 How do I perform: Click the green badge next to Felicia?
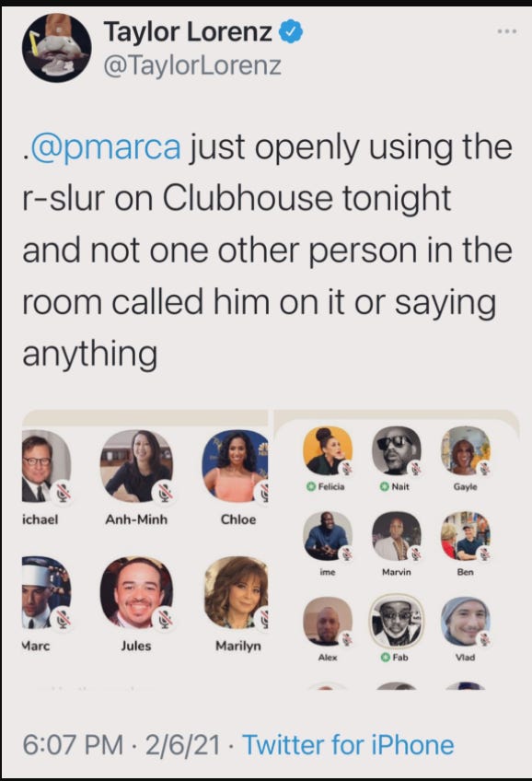[311, 486]
